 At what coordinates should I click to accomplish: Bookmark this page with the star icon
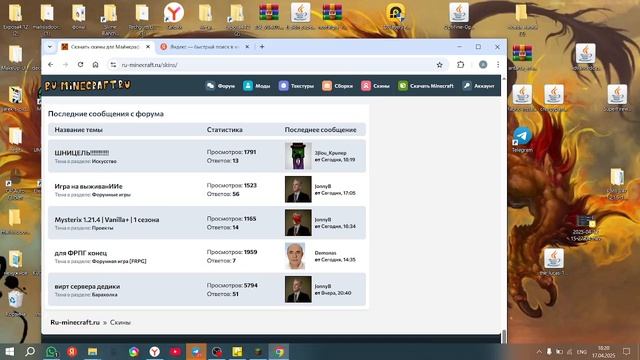pos(440,64)
